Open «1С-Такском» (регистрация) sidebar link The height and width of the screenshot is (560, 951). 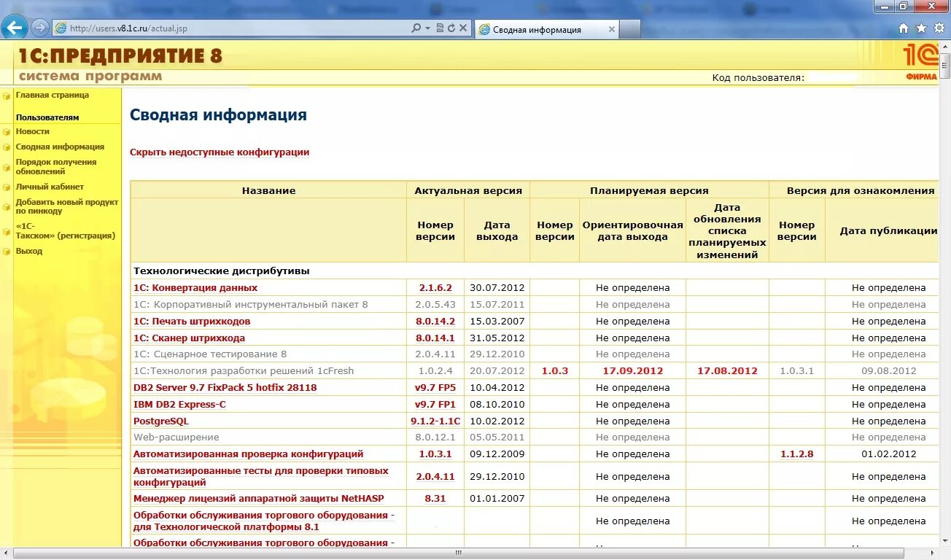coord(66,231)
